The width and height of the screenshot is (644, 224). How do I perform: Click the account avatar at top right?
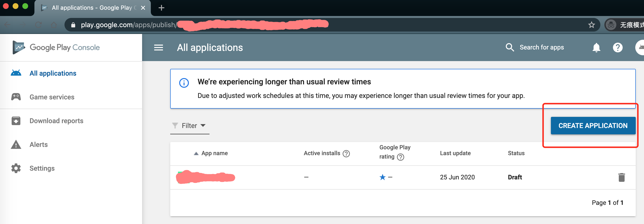tap(640, 47)
